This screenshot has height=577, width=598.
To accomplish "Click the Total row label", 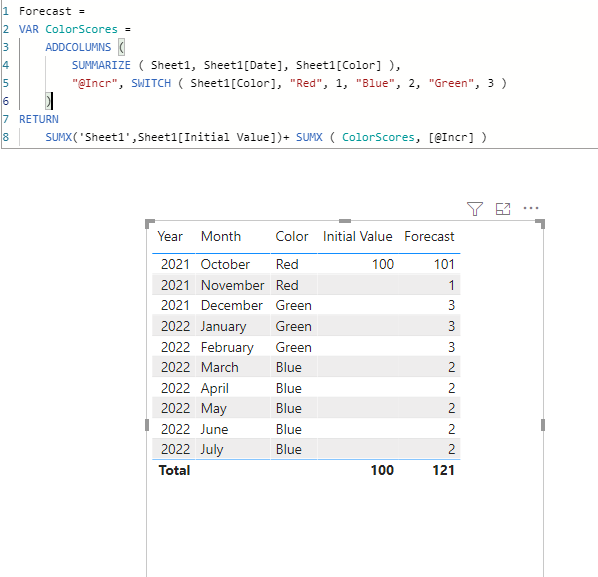I will (x=174, y=470).
